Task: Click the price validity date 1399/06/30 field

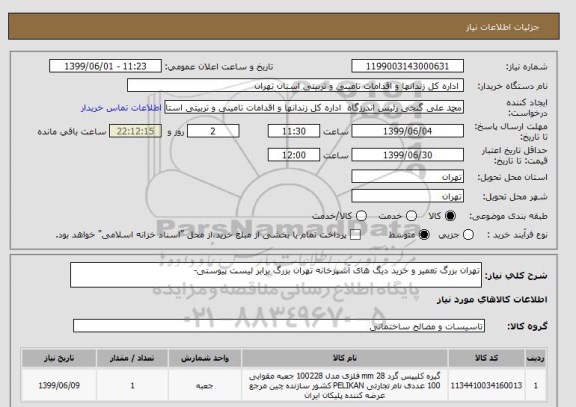Action: click(407, 155)
